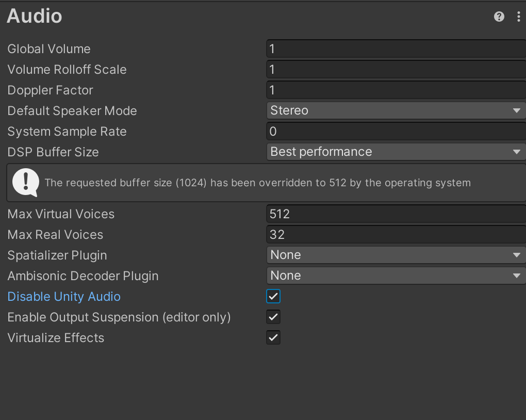
Task: Open the Audio settings kebab menu
Action: (x=518, y=17)
